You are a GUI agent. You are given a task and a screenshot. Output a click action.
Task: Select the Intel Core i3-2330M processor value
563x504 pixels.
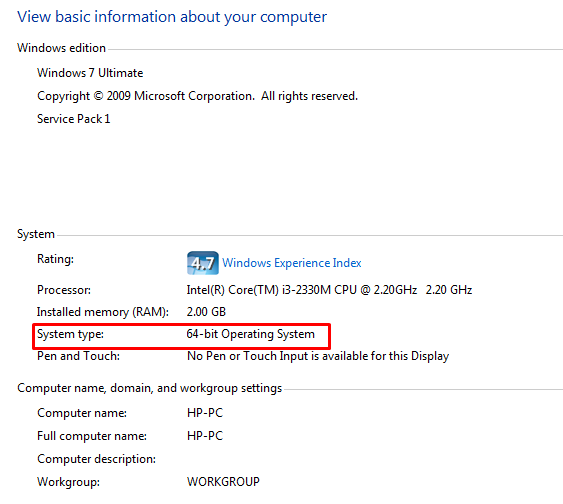point(329,290)
